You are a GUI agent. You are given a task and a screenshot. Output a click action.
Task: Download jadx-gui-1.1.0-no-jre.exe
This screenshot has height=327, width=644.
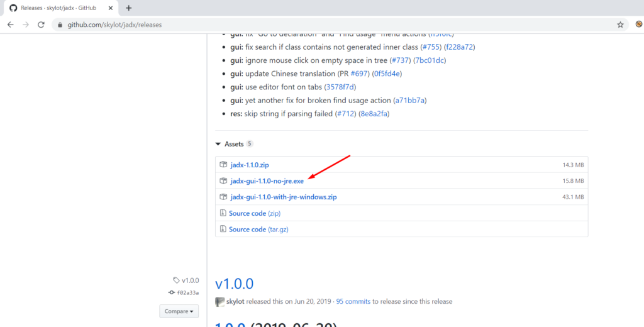267,180
